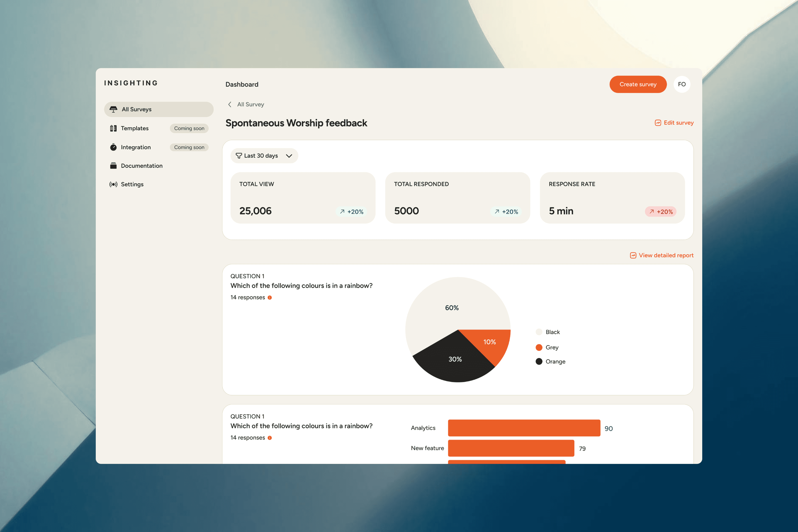Screen dimensions: 798x532
Task: Click the Edit survey icon
Action: point(658,123)
